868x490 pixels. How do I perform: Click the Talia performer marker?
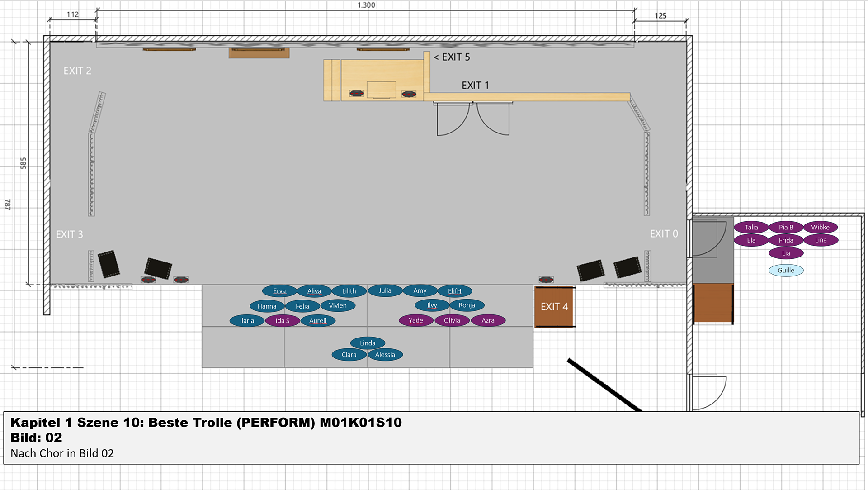click(x=751, y=227)
